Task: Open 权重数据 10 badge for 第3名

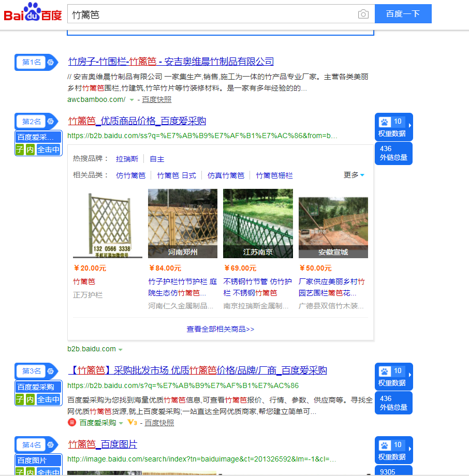Action: point(393,377)
